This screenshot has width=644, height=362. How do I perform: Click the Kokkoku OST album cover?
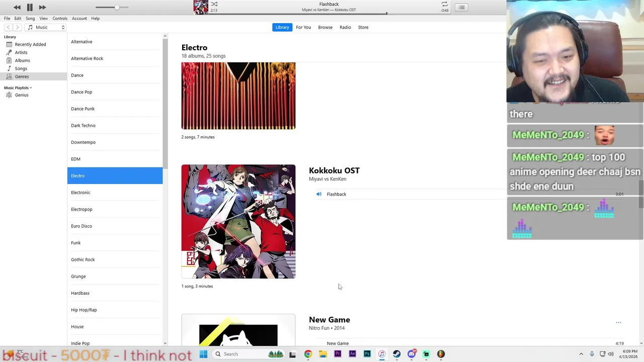point(238,221)
